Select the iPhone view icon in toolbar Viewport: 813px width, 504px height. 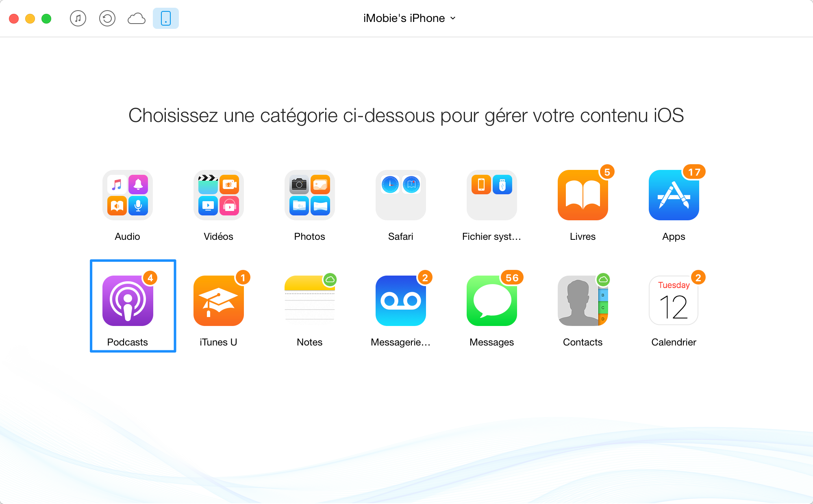(x=167, y=17)
